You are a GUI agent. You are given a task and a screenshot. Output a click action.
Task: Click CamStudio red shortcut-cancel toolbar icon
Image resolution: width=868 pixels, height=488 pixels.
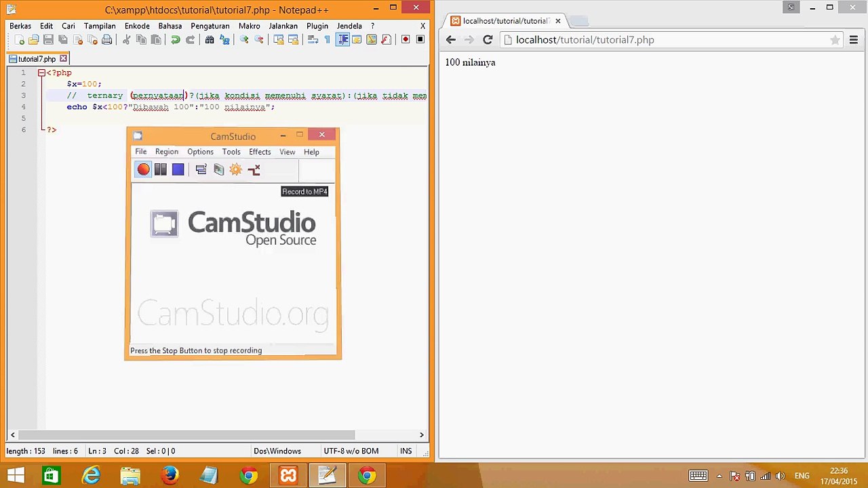pyautogui.click(x=254, y=169)
